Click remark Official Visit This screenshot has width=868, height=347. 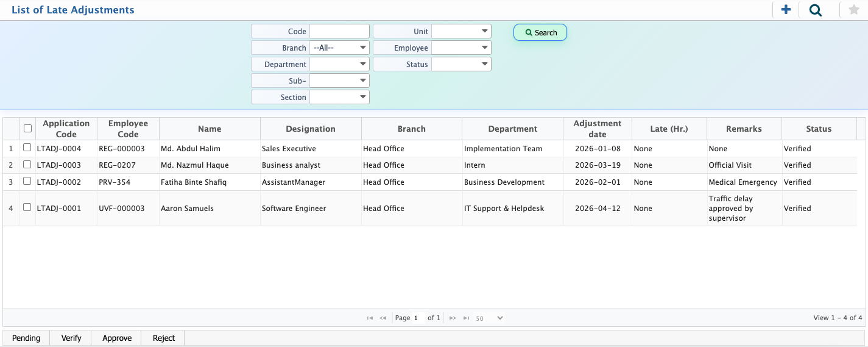tap(730, 165)
